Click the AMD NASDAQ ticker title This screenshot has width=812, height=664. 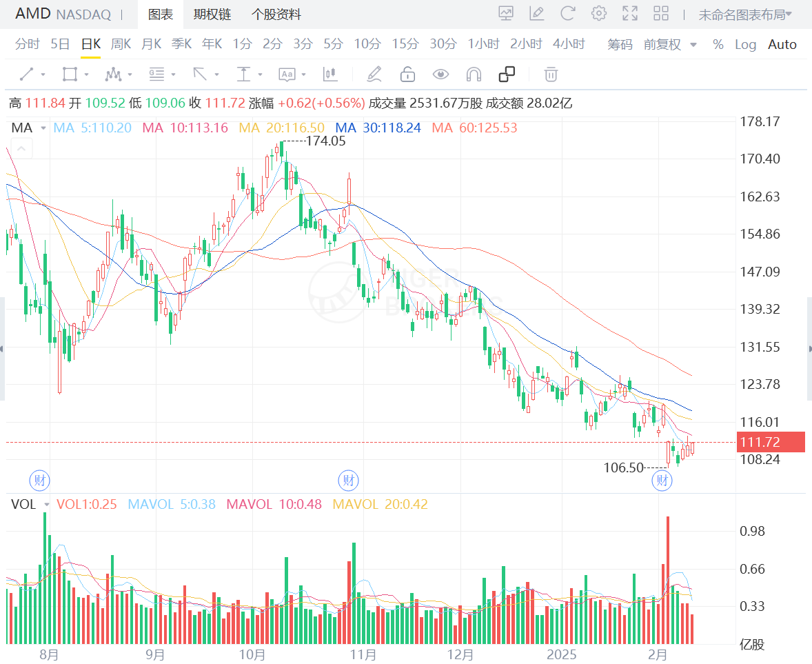(x=63, y=14)
